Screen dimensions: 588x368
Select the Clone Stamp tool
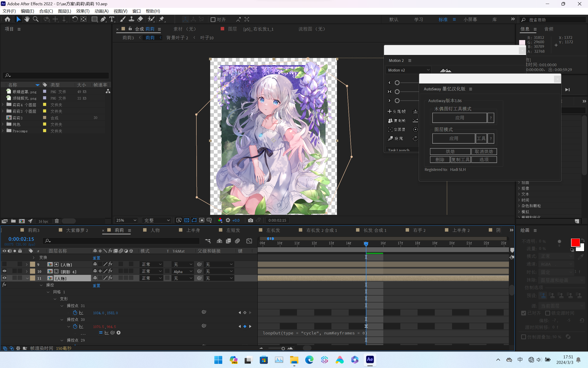(131, 19)
